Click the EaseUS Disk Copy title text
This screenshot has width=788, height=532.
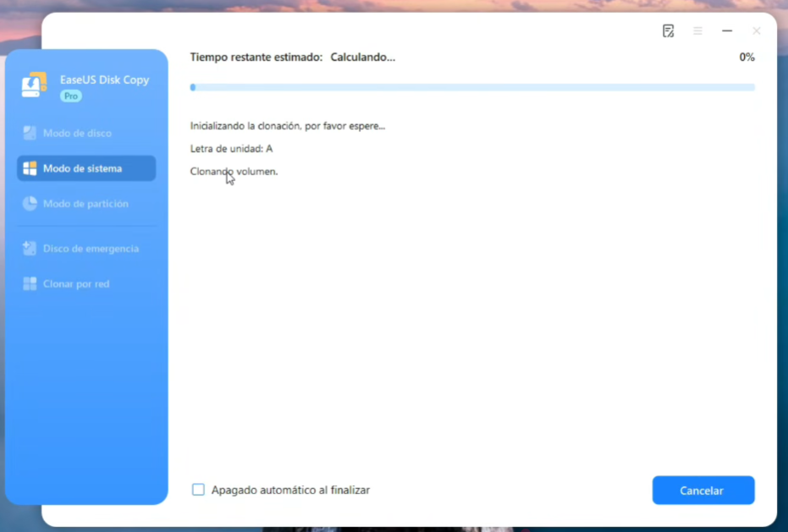click(105, 80)
